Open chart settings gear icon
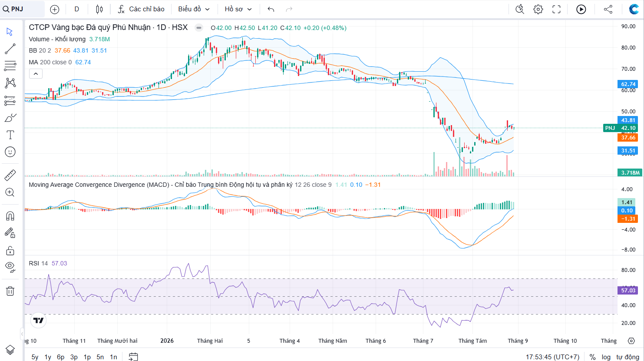 pyautogui.click(x=538, y=9)
